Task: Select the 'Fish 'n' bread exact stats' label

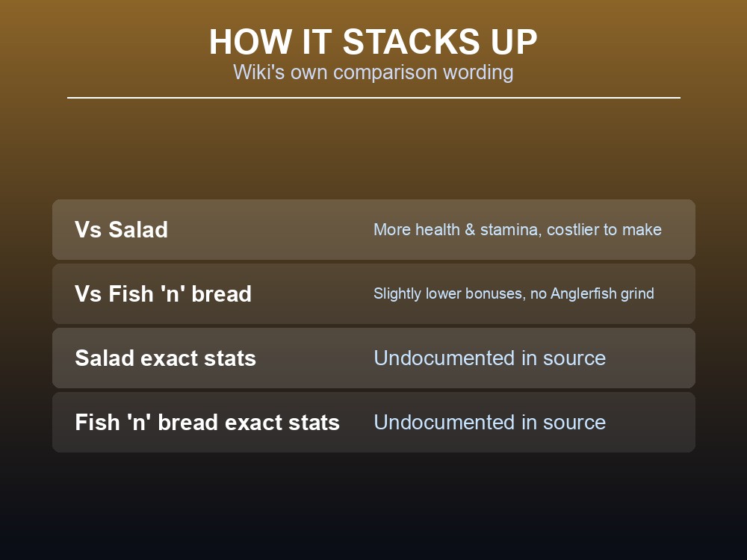Action: click(207, 423)
